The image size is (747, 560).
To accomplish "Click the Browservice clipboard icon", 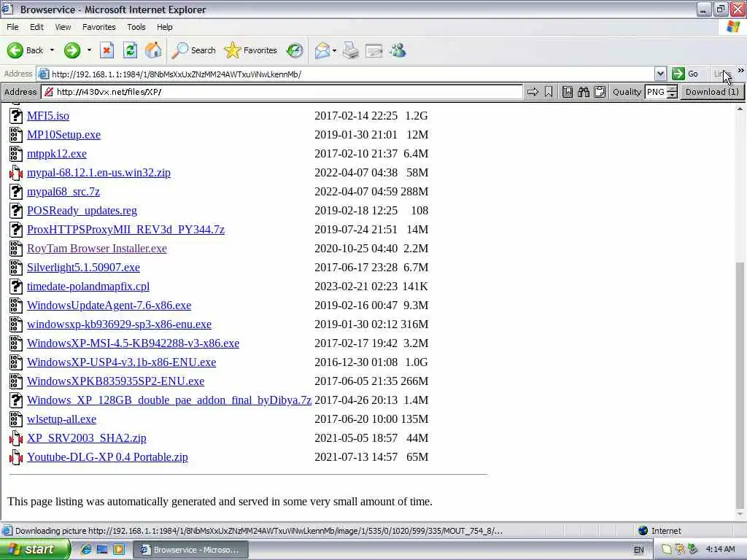I will (600, 92).
